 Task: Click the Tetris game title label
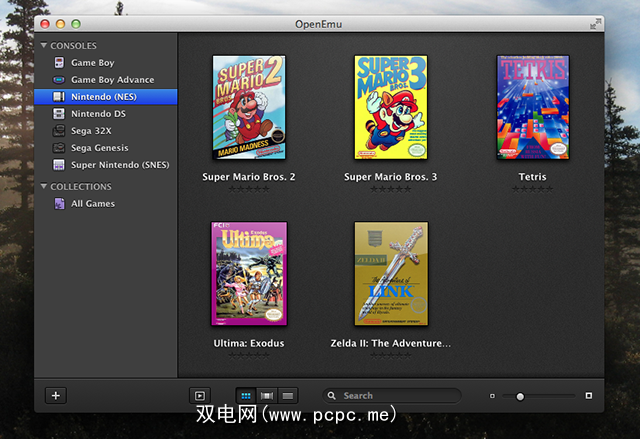pyautogui.click(x=532, y=177)
